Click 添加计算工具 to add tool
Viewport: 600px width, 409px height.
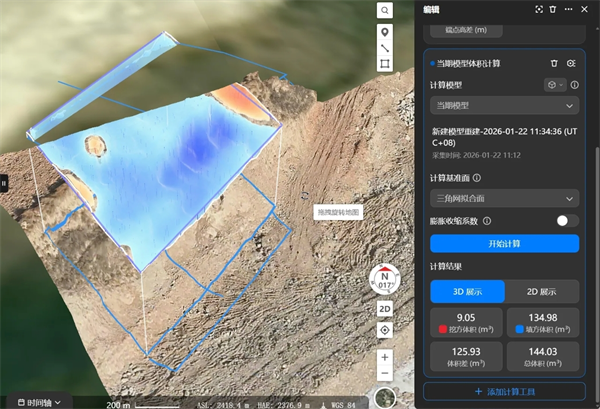pyautogui.click(x=504, y=392)
